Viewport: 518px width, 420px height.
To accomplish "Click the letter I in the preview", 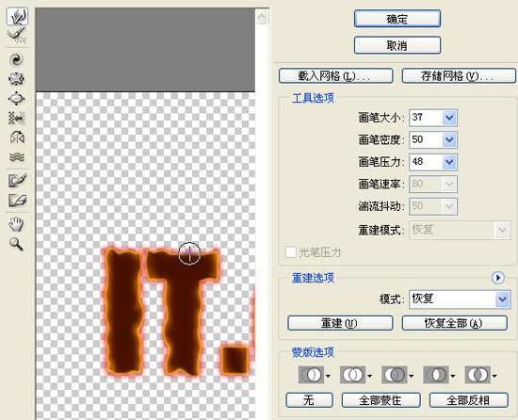I will click(123, 311).
